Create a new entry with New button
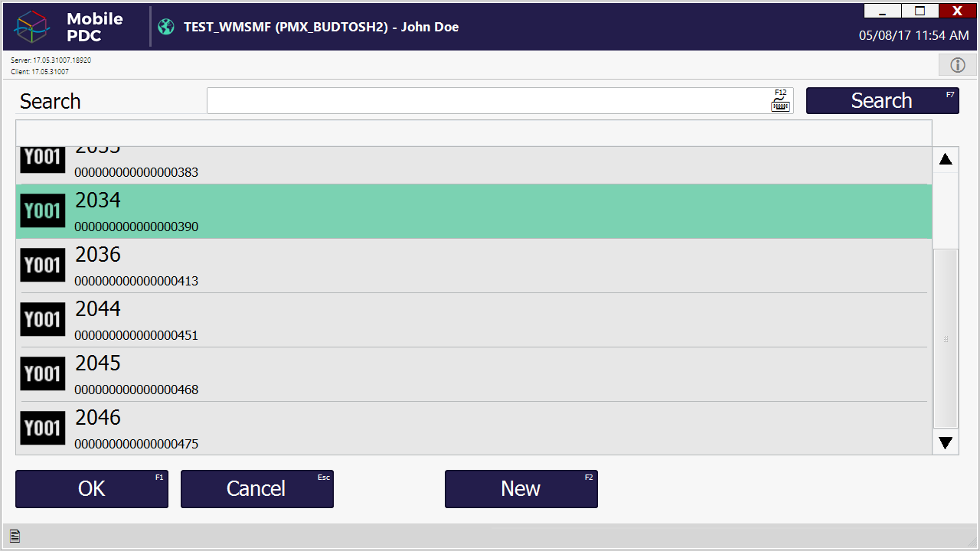 click(521, 489)
